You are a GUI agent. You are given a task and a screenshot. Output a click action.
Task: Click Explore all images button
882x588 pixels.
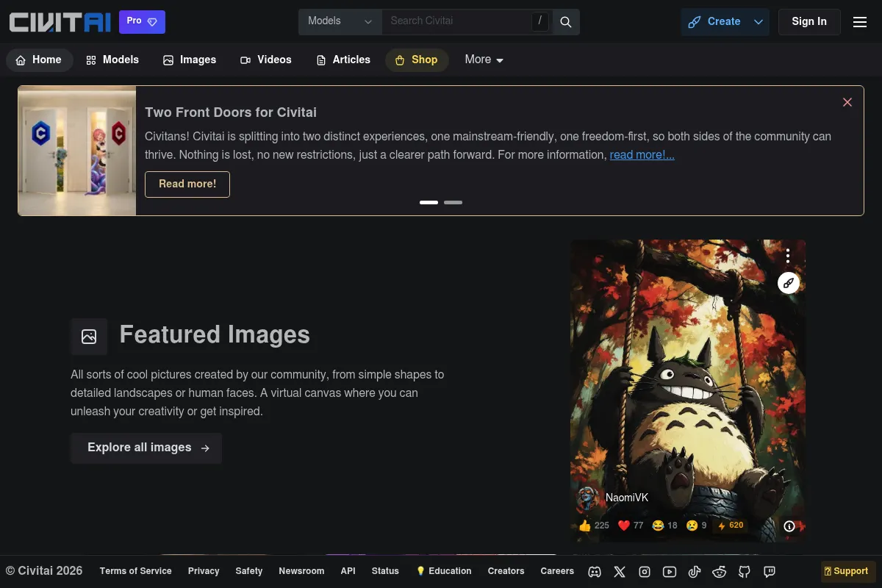pos(146,448)
